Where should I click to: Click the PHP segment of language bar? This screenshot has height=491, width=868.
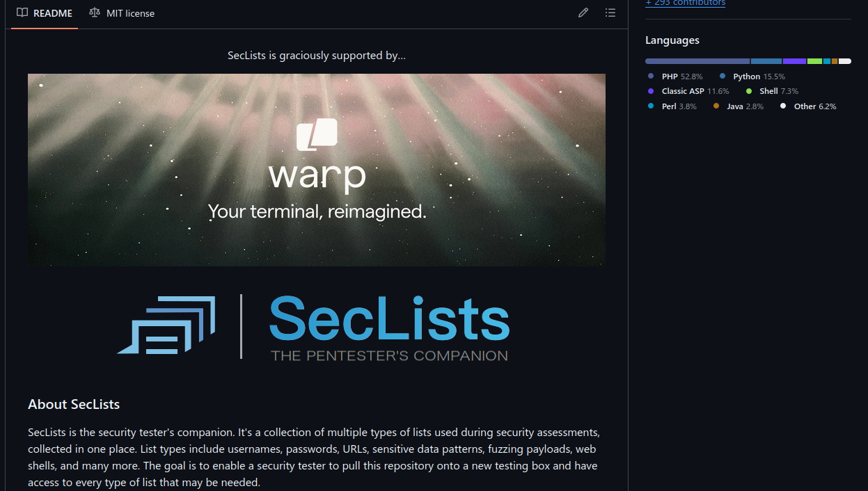697,61
